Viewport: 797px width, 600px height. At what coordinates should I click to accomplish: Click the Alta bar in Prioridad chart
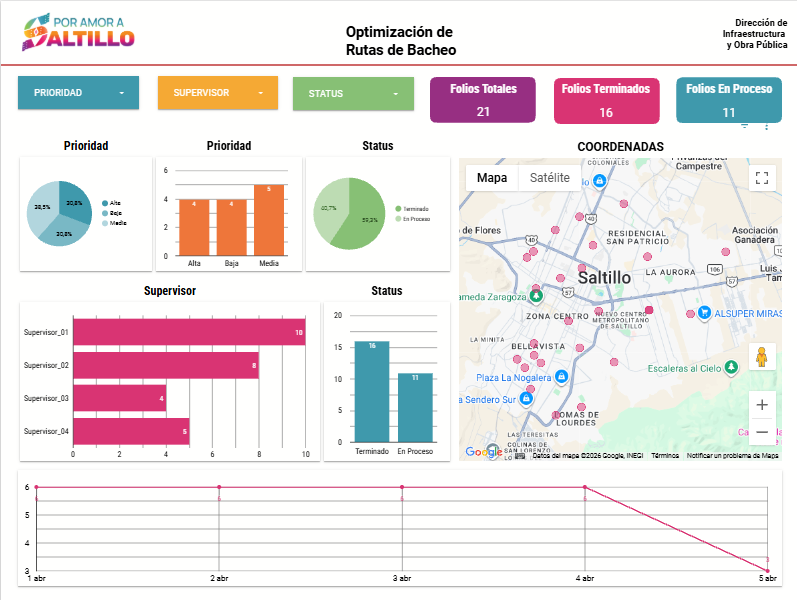coord(194,227)
